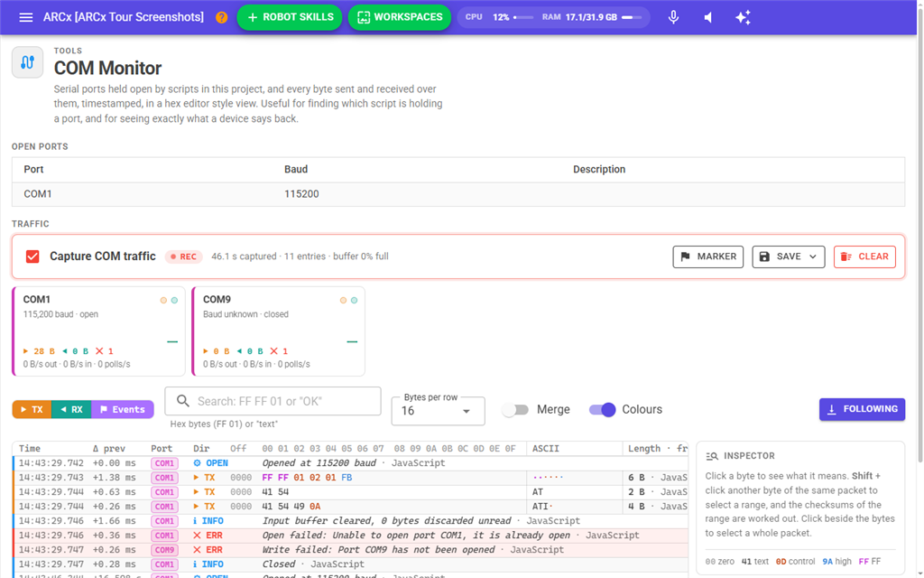Select COM1 cell in the Open Ports table
This screenshot has height=578, width=924.
pyautogui.click(x=38, y=194)
